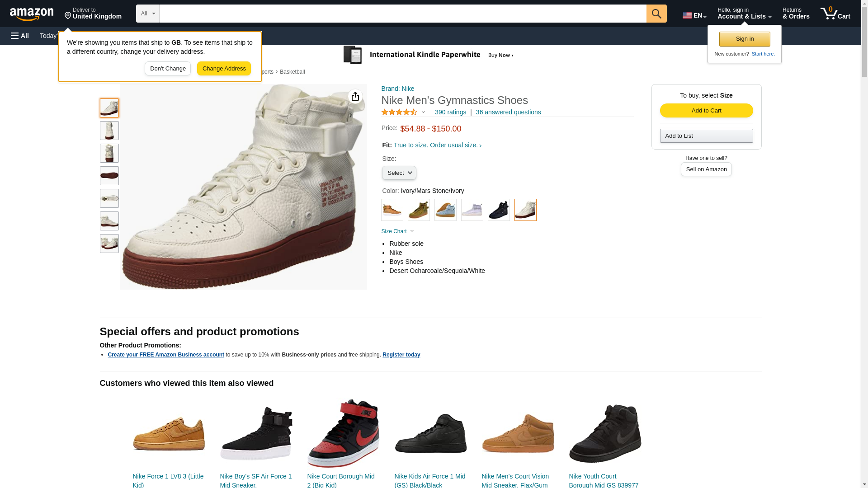Expand the Size Chart section
Image resolution: width=868 pixels, height=488 pixels.
397,231
